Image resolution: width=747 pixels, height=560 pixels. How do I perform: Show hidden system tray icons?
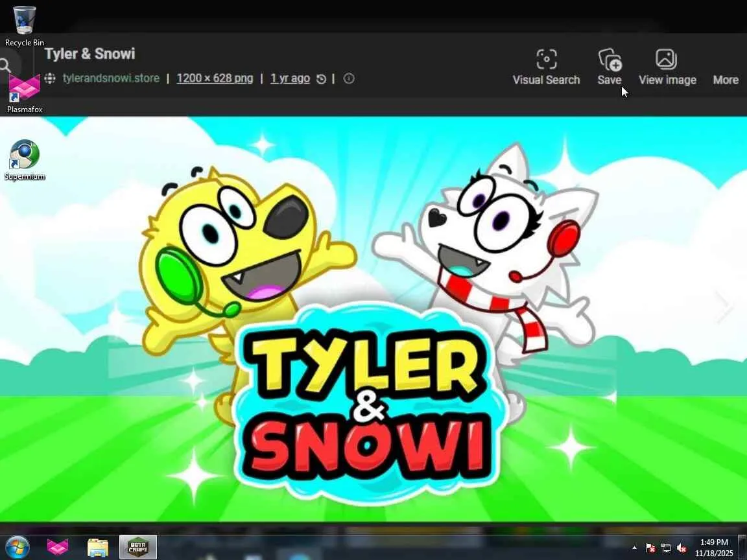coord(634,548)
